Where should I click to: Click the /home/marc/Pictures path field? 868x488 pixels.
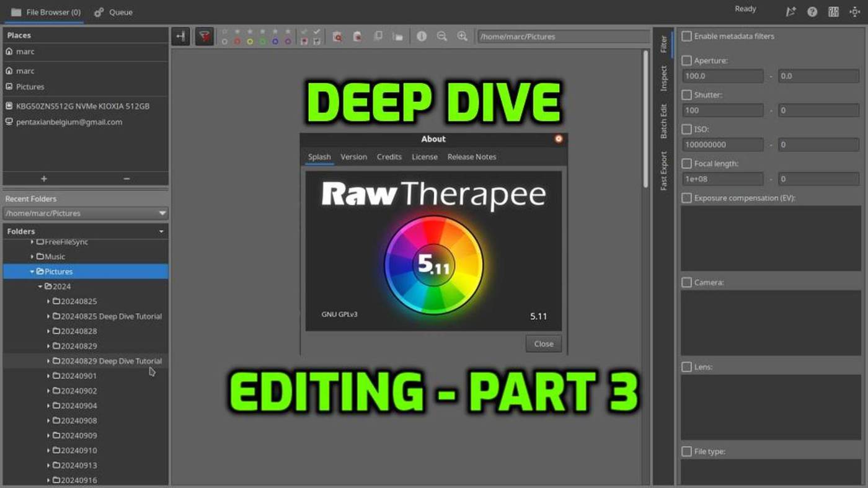pyautogui.click(x=563, y=37)
